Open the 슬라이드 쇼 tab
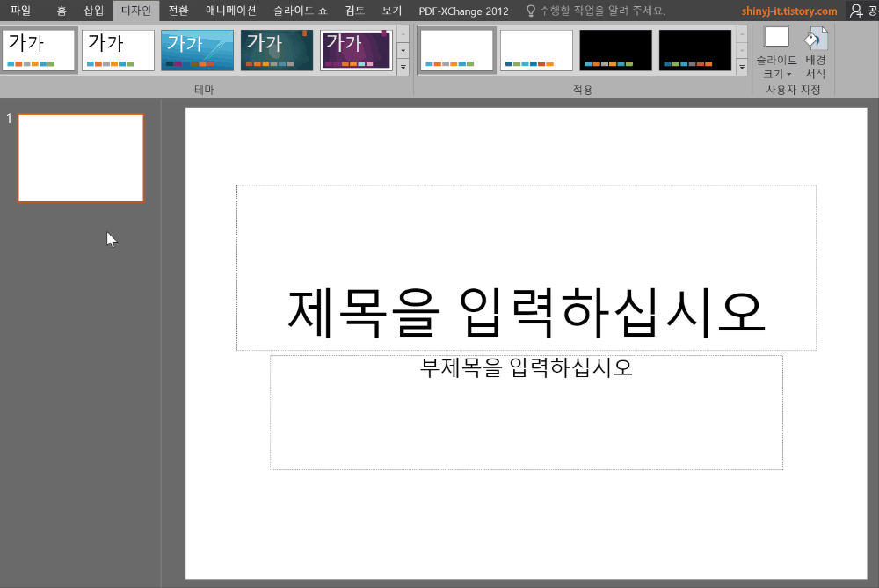This screenshot has width=879, height=588. click(301, 11)
